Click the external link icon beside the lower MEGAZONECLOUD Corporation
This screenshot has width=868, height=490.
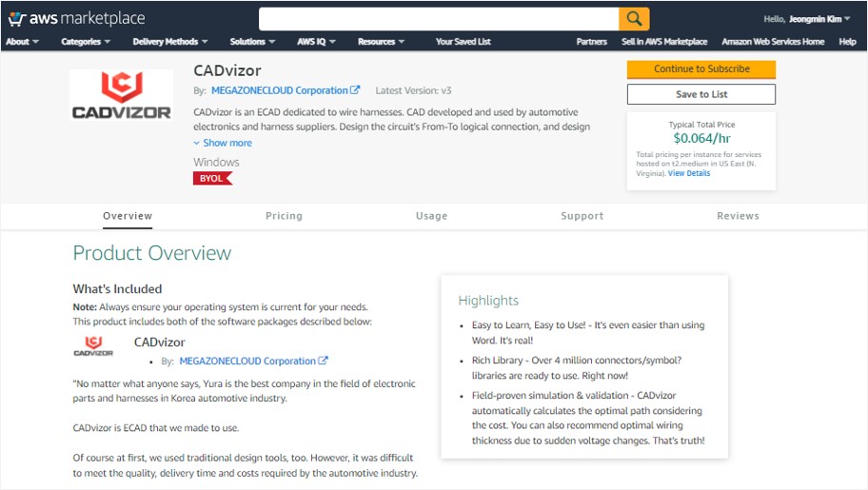(324, 361)
